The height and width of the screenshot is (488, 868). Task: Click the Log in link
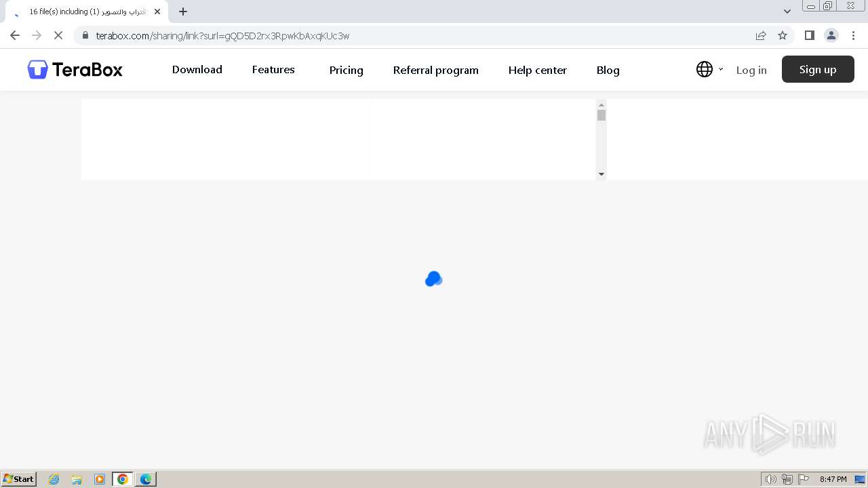point(751,70)
